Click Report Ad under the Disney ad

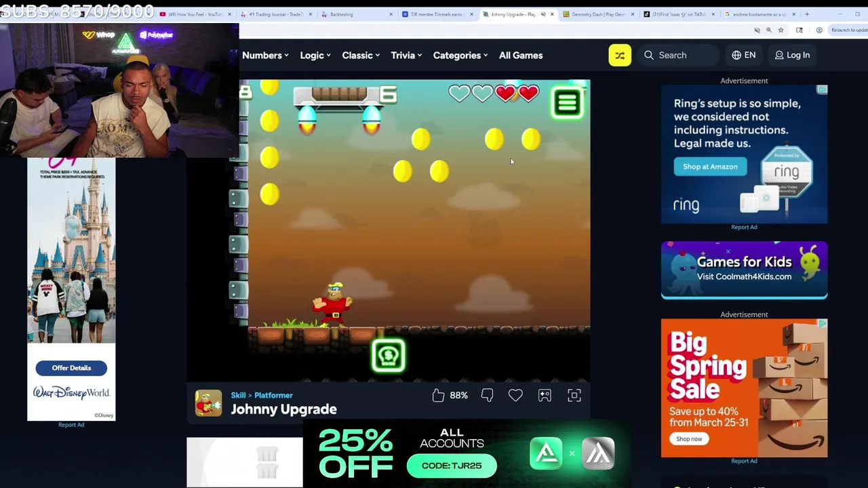(71, 425)
